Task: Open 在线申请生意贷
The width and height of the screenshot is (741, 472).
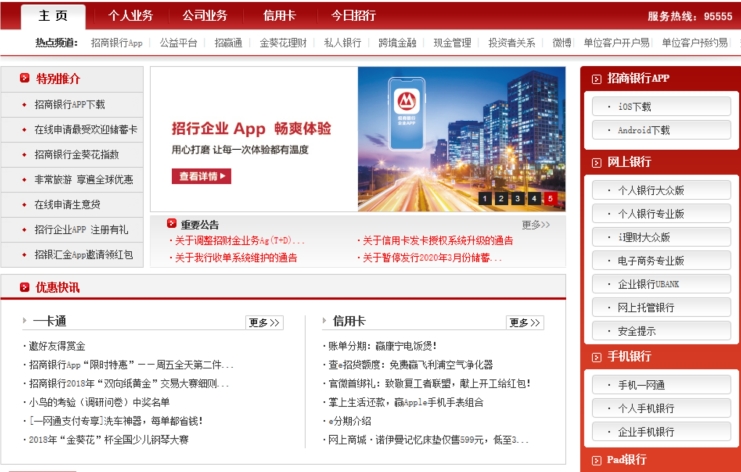Action: point(67,205)
